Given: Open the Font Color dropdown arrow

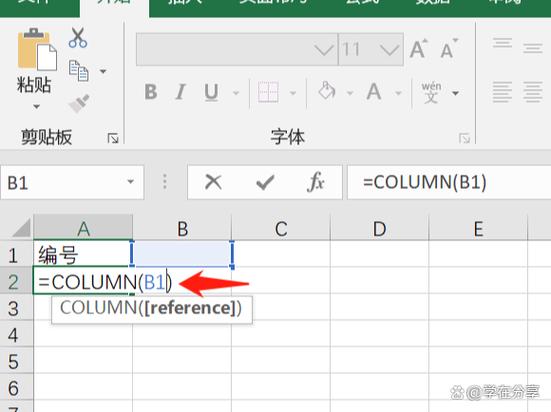Looking at the screenshot, I should (398, 93).
